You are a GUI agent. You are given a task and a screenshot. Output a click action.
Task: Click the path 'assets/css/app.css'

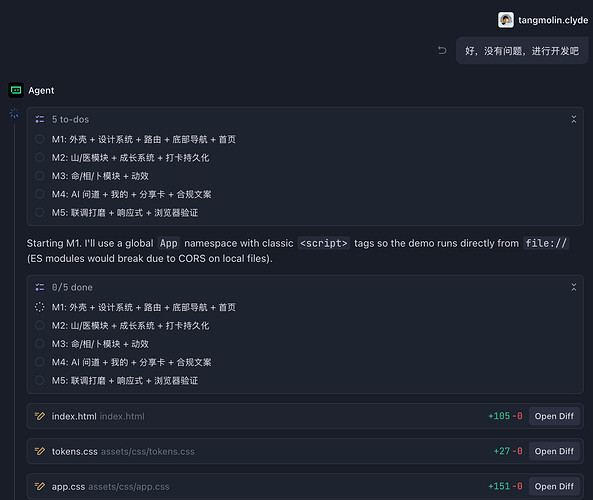pyautogui.click(x=129, y=487)
